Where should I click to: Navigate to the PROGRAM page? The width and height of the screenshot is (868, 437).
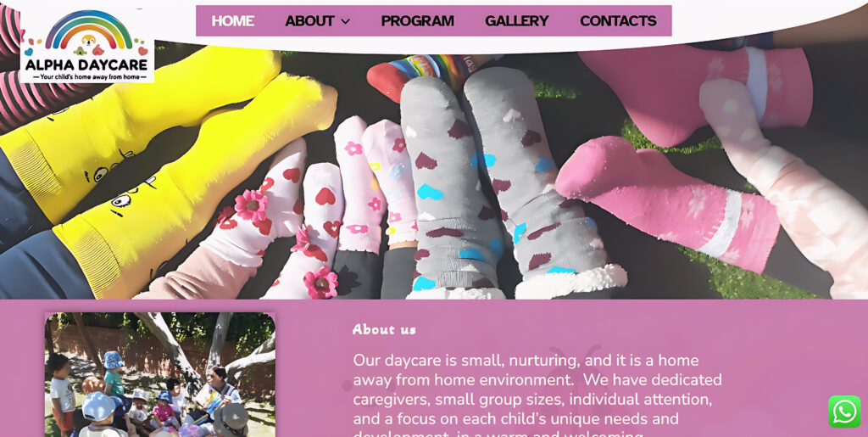click(x=417, y=21)
